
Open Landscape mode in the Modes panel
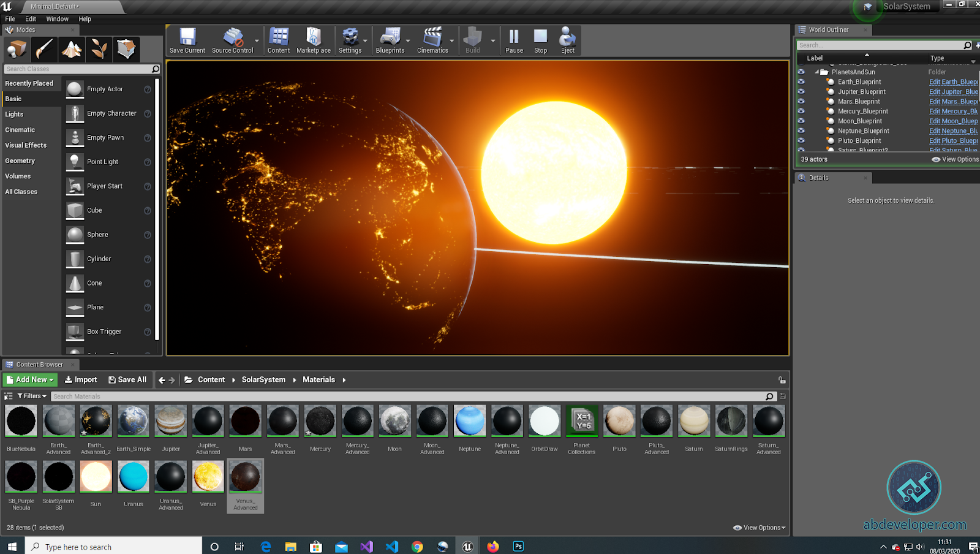point(72,48)
